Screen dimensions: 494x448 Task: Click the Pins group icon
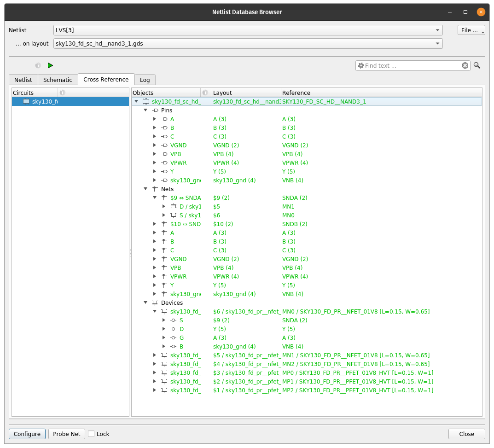[x=155, y=110]
